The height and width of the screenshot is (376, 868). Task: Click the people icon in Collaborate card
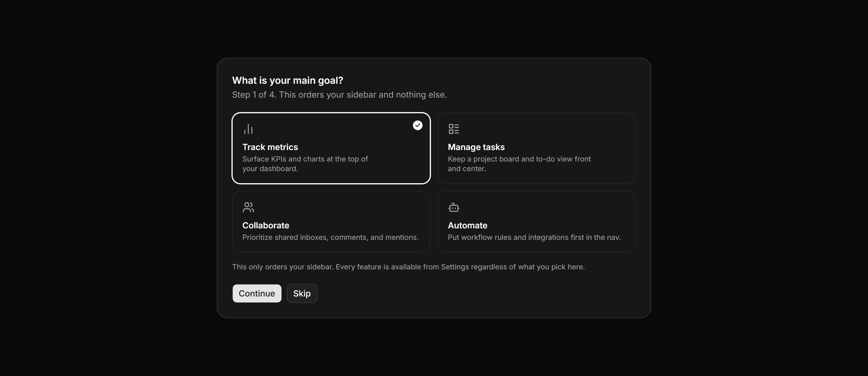pos(248,207)
